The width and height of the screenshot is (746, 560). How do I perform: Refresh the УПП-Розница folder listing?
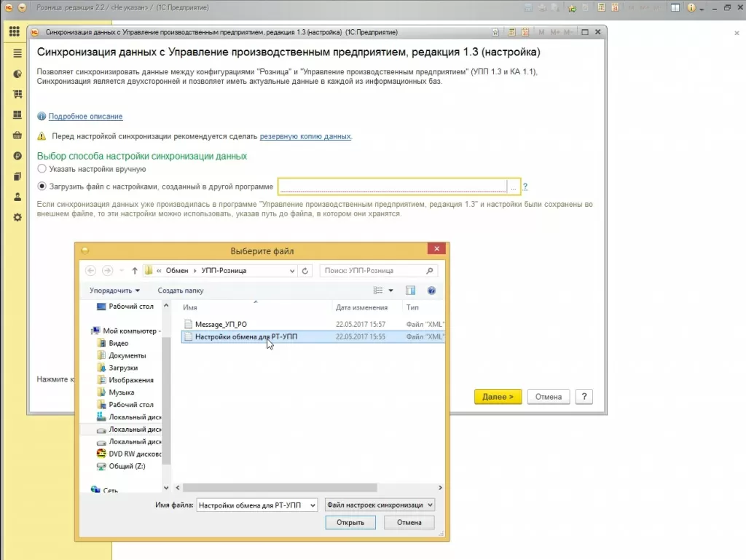point(305,270)
